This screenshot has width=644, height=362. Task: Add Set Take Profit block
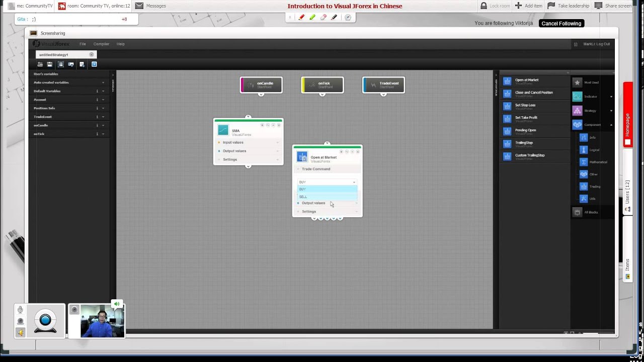click(x=535, y=119)
